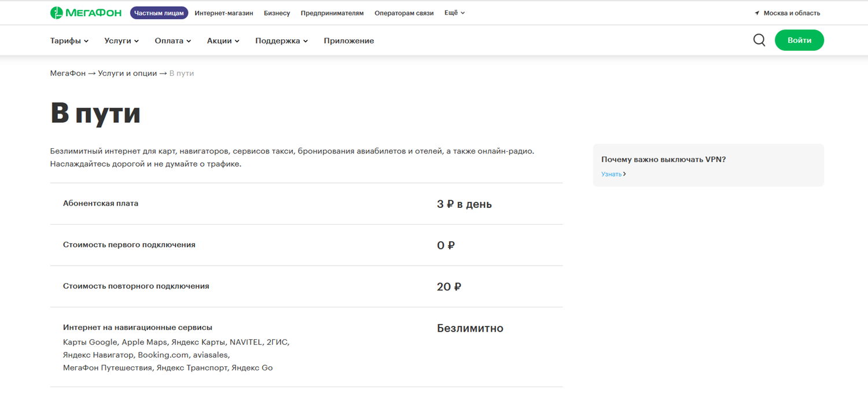This screenshot has width=868, height=393.
Task: Click the Почему важно выключать VPN? card title
Action: [663, 159]
